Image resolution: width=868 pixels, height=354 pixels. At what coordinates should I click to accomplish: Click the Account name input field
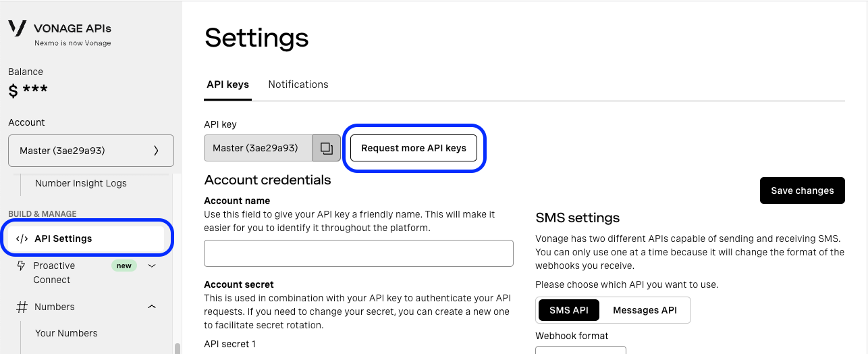[x=358, y=253]
